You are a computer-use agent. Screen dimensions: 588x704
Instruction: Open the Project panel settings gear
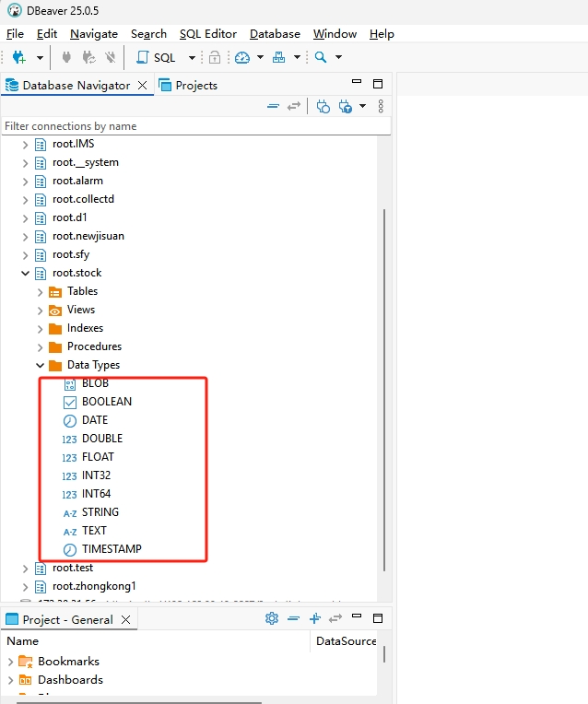point(272,618)
